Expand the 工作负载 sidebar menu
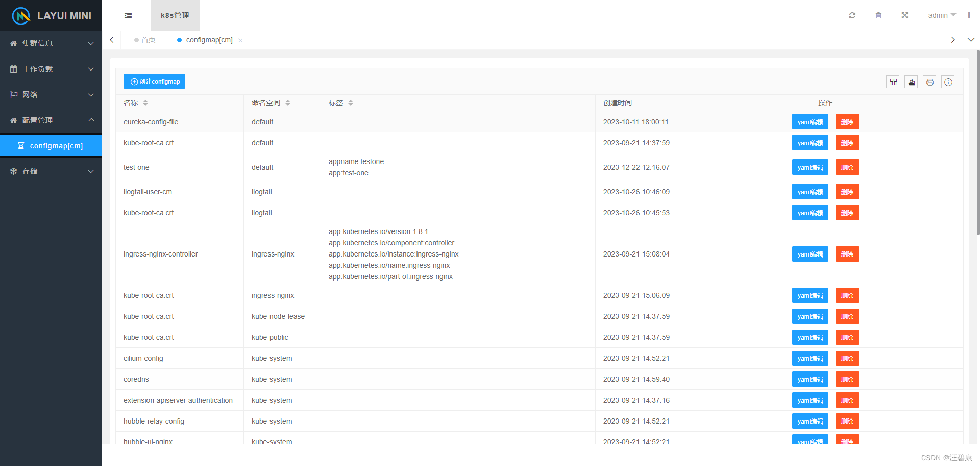This screenshot has width=980, height=466. (51, 69)
